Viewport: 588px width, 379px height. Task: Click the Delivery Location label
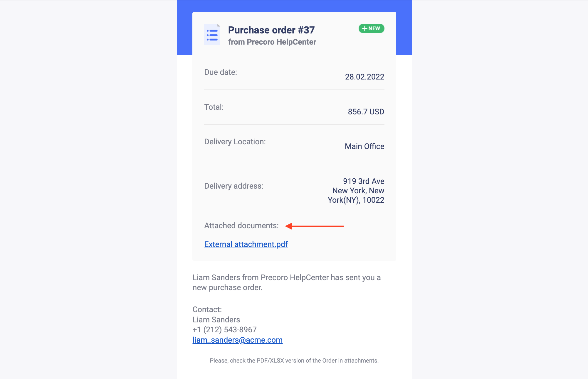(235, 142)
